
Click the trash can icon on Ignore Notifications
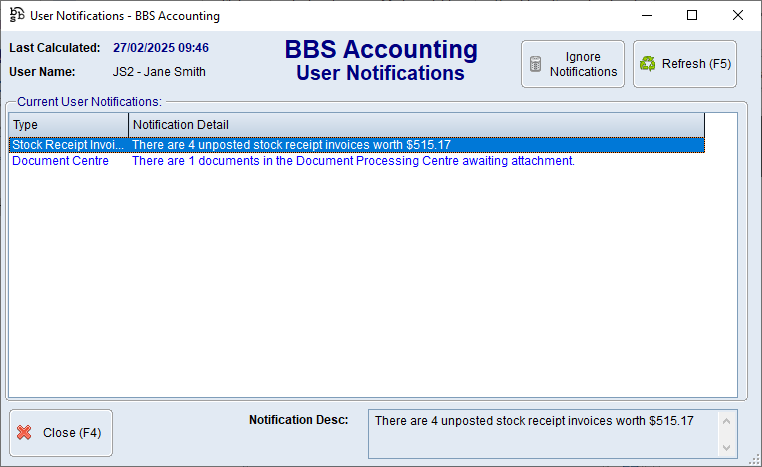coord(536,65)
